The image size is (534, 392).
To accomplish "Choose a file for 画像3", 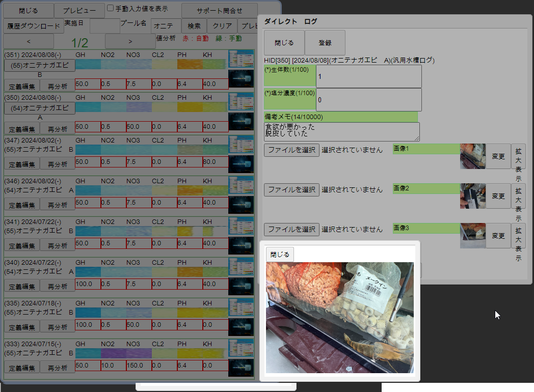I will (x=291, y=230).
